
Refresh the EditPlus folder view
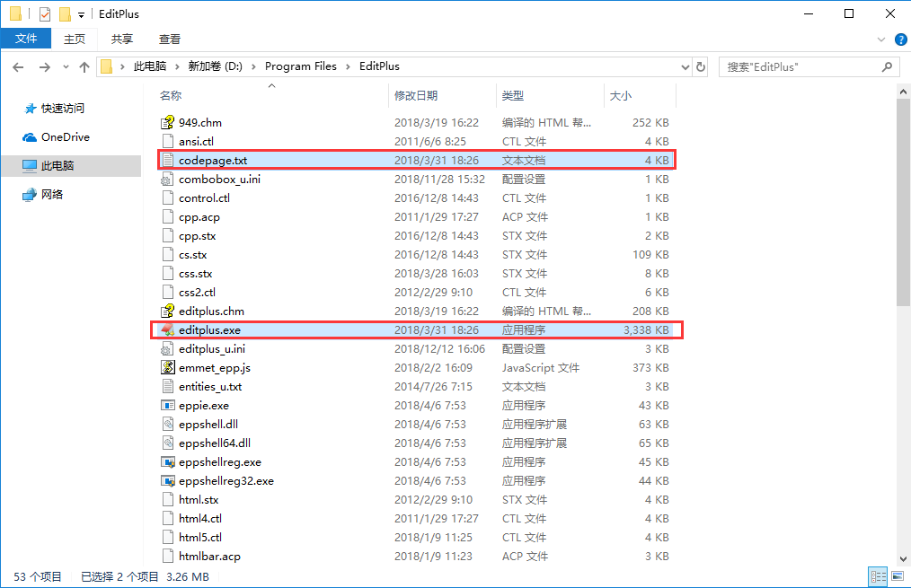click(x=701, y=66)
